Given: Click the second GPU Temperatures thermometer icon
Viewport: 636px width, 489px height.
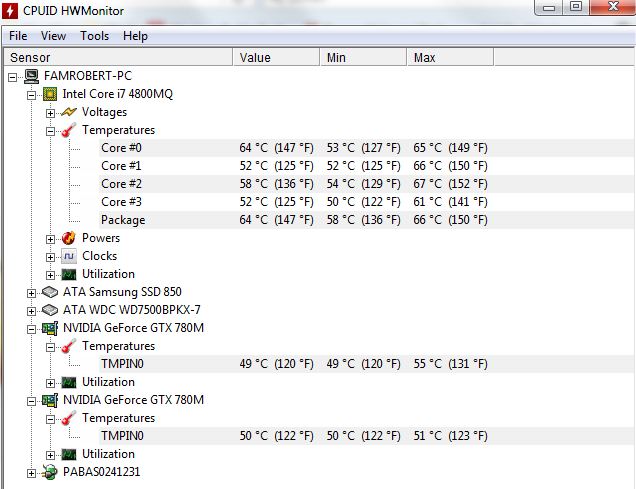Looking at the screenshot, I should [69, 418].
